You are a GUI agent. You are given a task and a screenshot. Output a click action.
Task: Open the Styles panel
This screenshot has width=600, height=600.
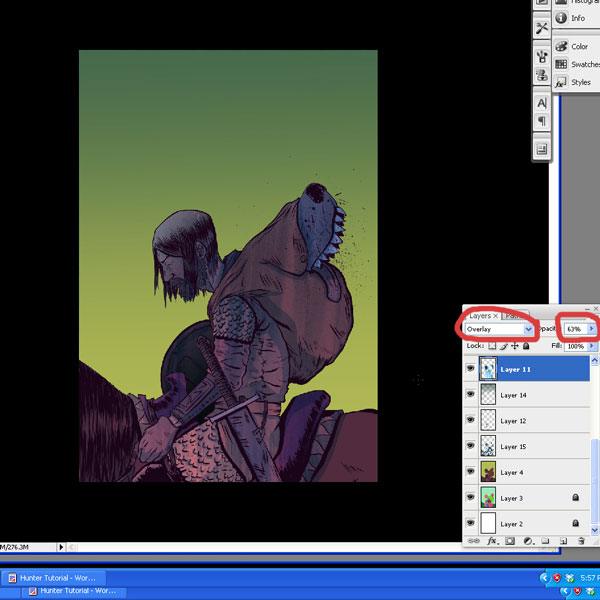point(580,82)
